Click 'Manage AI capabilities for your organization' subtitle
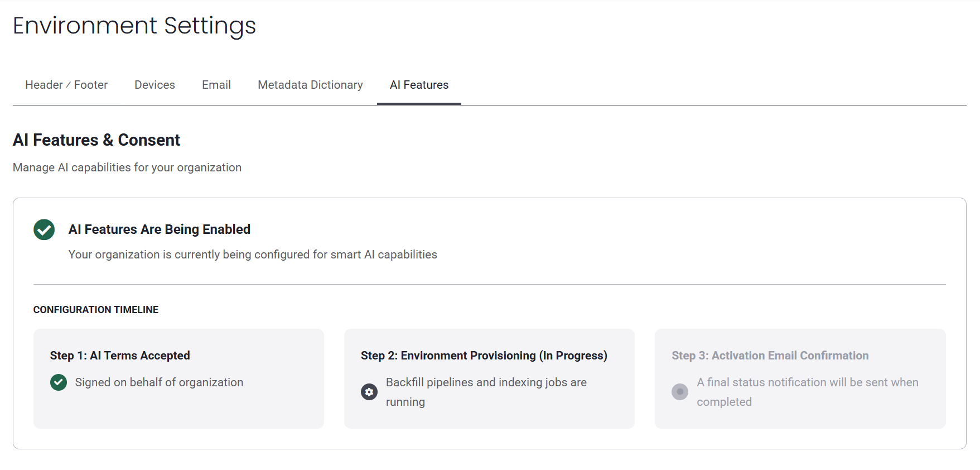This screenshot has height=470, width=980. [x=127, y=167]
